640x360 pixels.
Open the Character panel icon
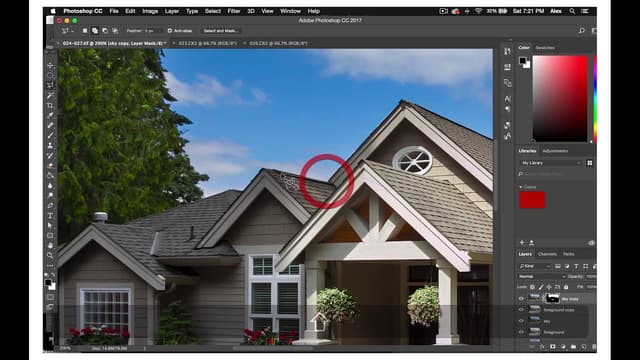pyautogui.click(x=507, y=98)
